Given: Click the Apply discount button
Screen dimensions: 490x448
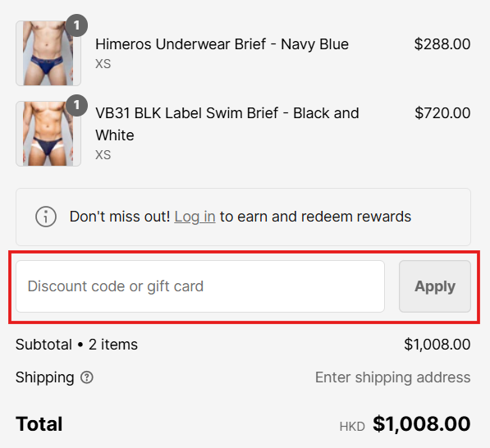Looking at the screenshot, I should [x=435, y=286].
